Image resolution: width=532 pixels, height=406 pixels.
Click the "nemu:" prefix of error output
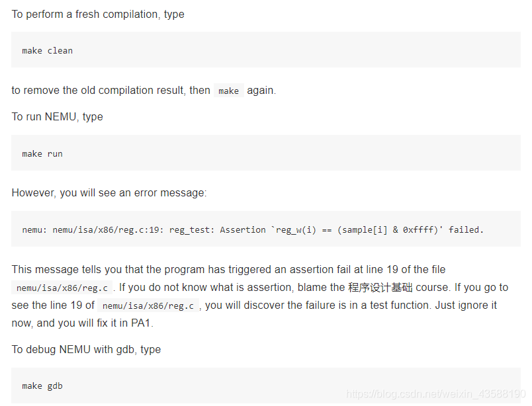(x=32, y=229)
